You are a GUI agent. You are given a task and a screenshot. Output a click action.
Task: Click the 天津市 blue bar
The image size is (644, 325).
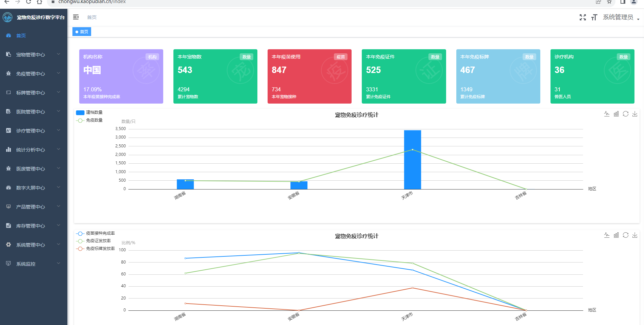[x=412, y=160]
